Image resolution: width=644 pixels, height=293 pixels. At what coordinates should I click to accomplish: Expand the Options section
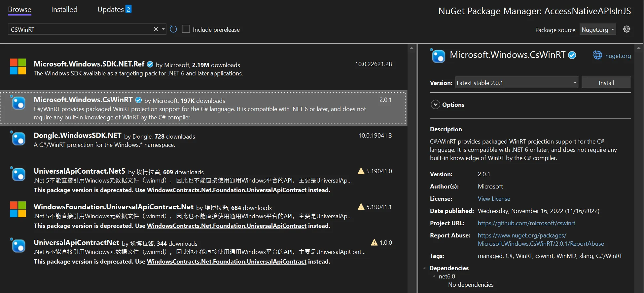coord(436,105)
